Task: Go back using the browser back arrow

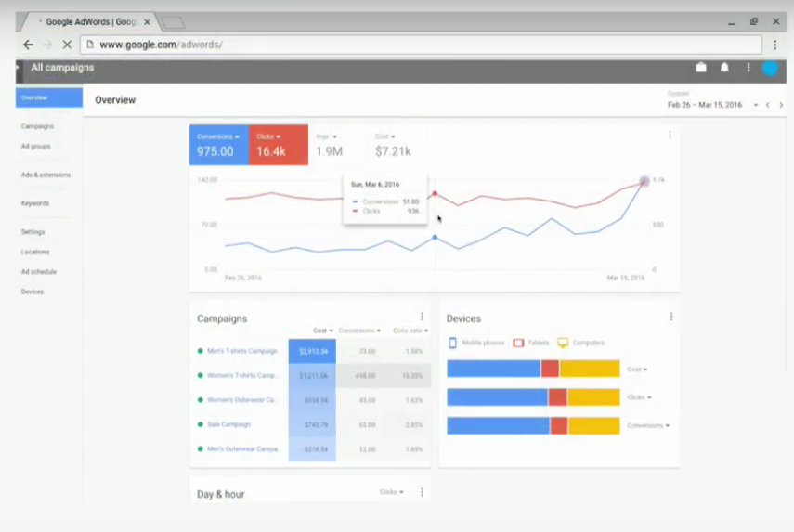Action: (29, 45)
